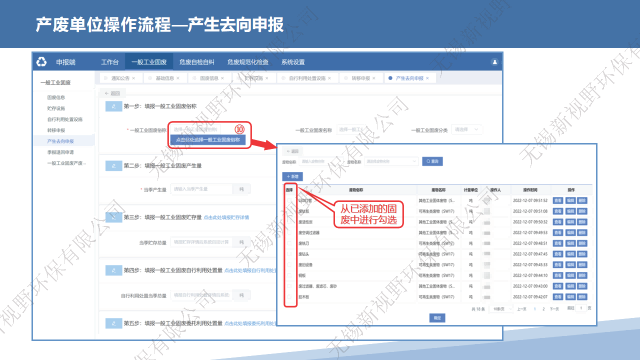
Task: Click first action button in 09:51:52 row
Action: coord(558,200)
